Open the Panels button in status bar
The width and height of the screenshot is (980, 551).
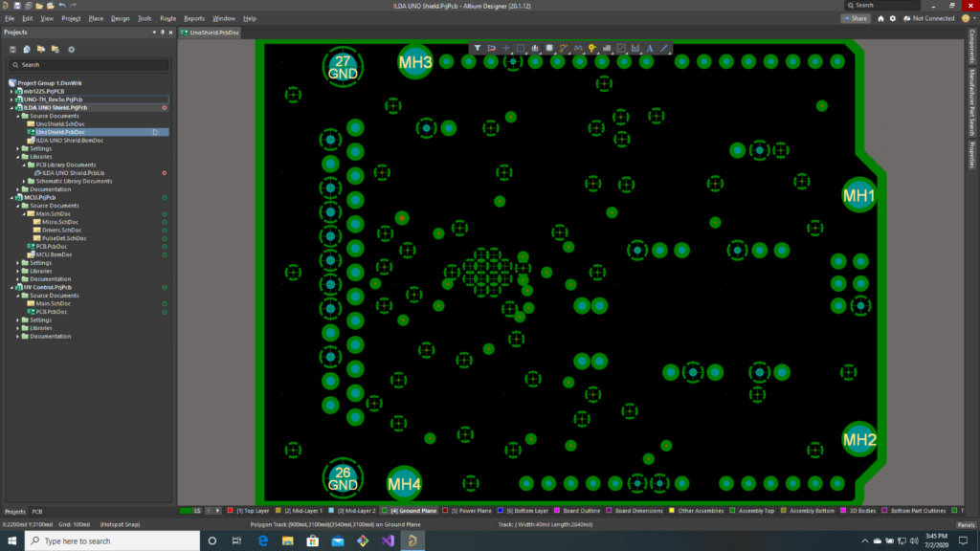tap(966, 525)
